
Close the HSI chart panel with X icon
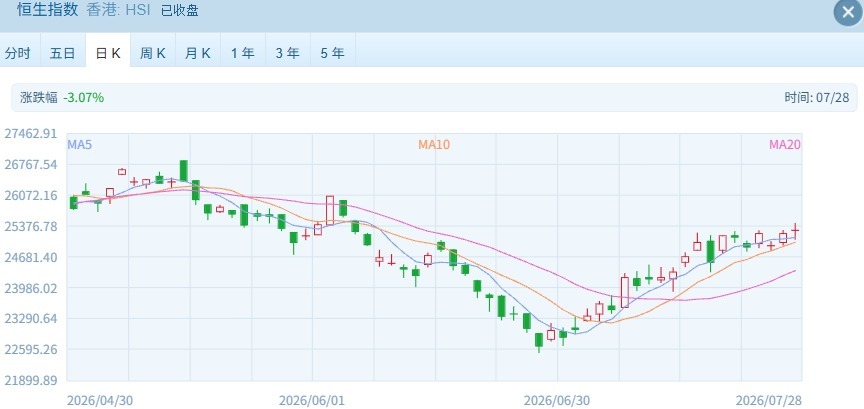click(848, 12)
